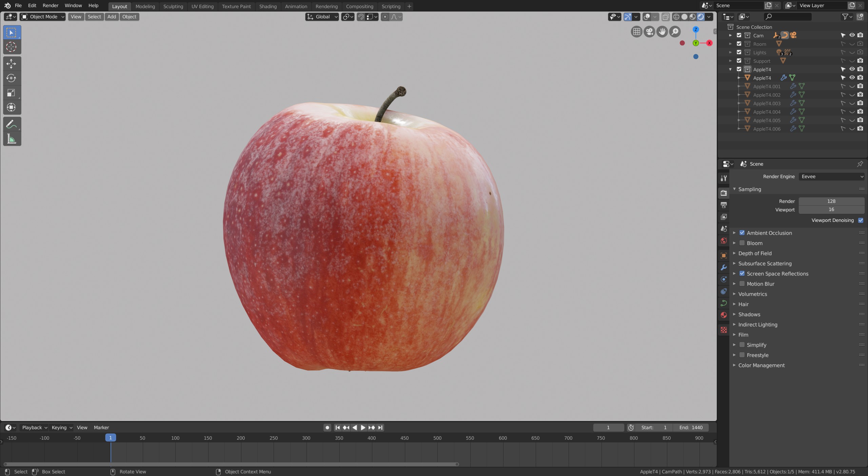Viewport: 868px width, 476px height.
Task: Open the Modifier properties wrench tab
Action: pyautogui.click(x=724, y=267)
